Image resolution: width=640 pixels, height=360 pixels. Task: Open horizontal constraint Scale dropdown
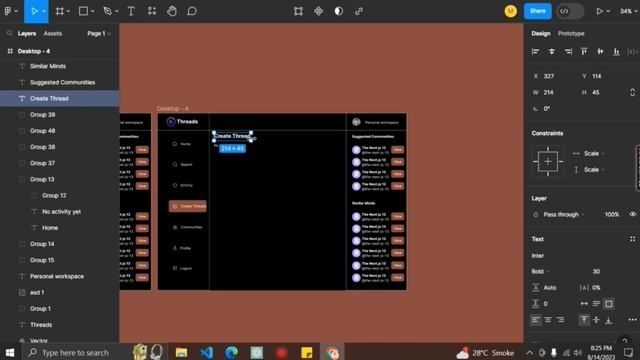coord(594,153)
